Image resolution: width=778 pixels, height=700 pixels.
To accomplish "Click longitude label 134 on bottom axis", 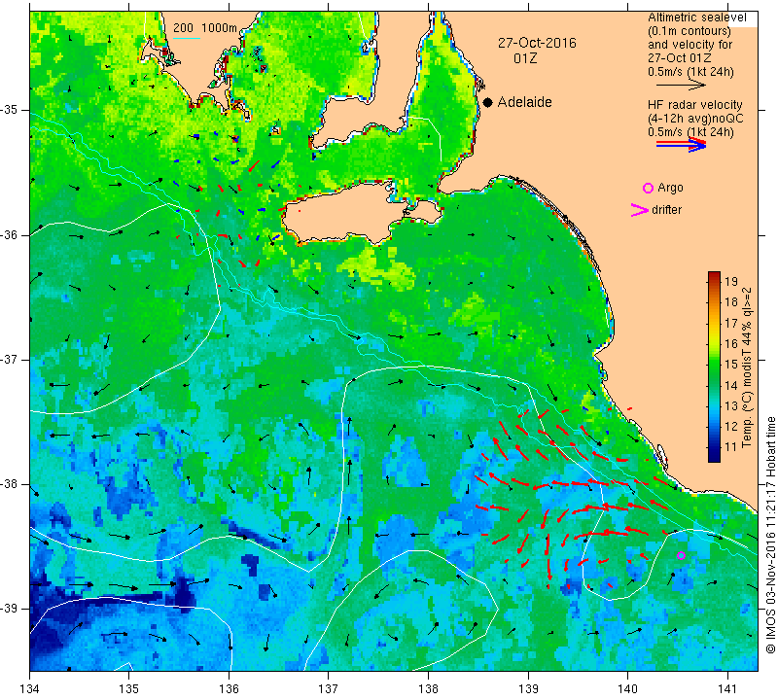I will tap(30, 689).
